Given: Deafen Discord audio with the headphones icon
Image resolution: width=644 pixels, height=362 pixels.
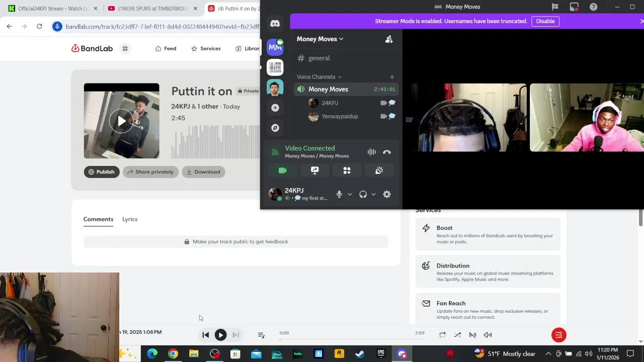Looking at the screenshot, I should (x=363, y=194).
